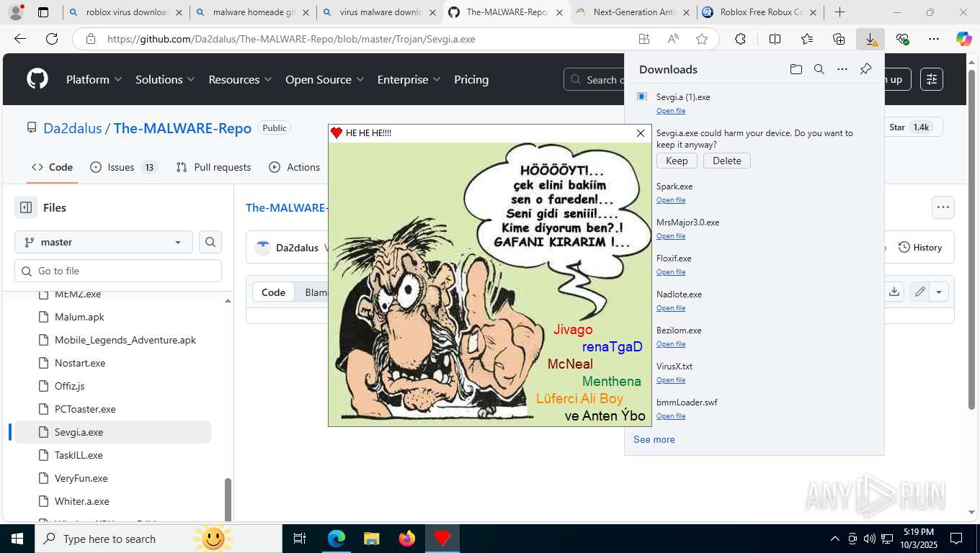Expand the Resources dropdown
Image resolution: width=980 pixels, height=553 pixels.
(x=240, y=79)
